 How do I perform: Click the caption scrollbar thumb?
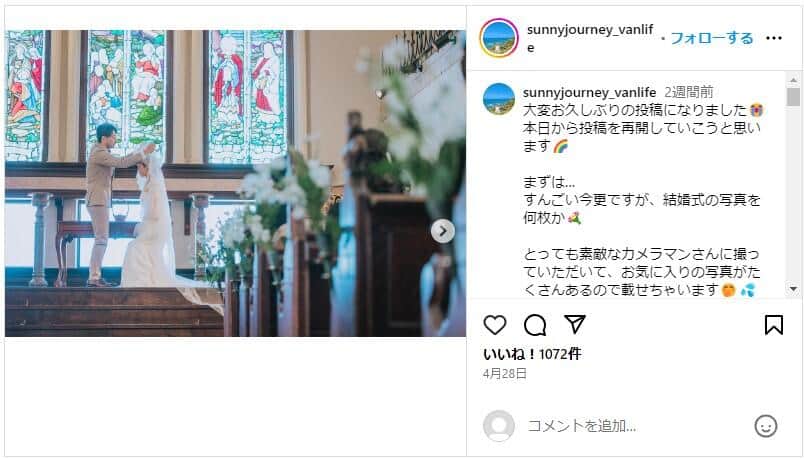click(x=793, y=97)
